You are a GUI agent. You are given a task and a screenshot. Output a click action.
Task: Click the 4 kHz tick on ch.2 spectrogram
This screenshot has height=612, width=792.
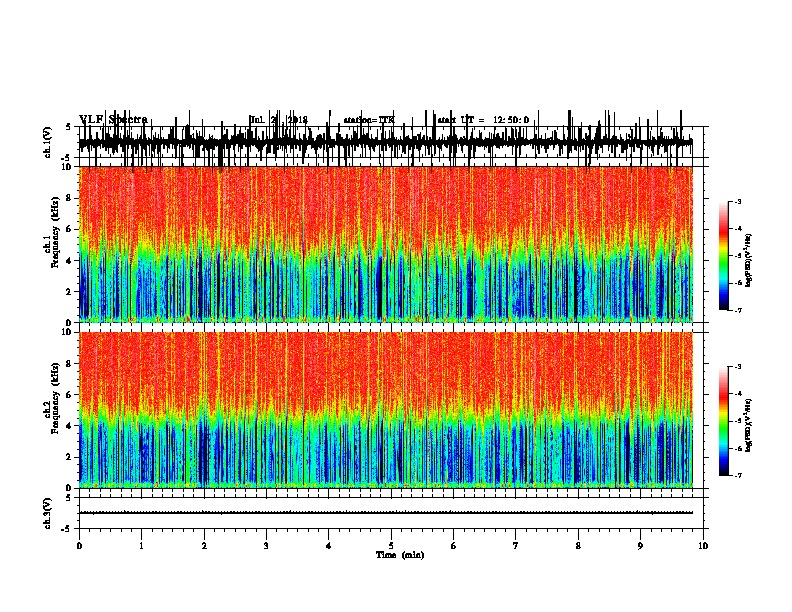pyautogui.click(x=70, y=426)
